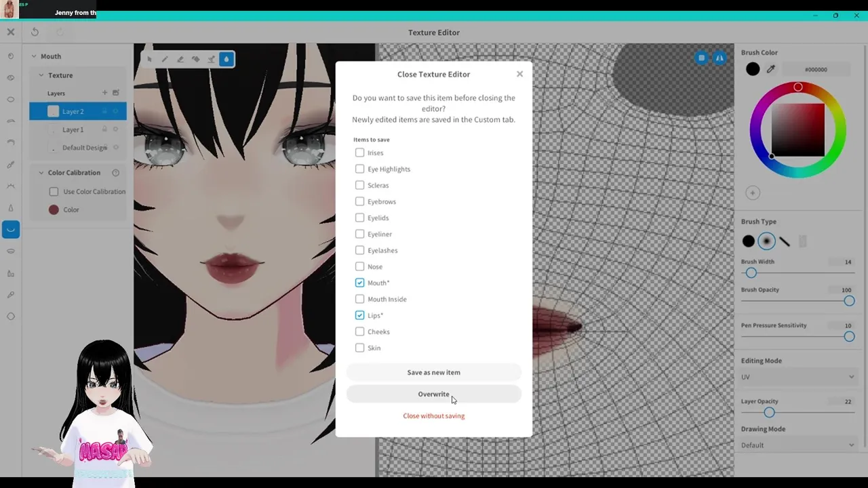
Task: Choose the hard round brush type
Action: click(749, 241)
